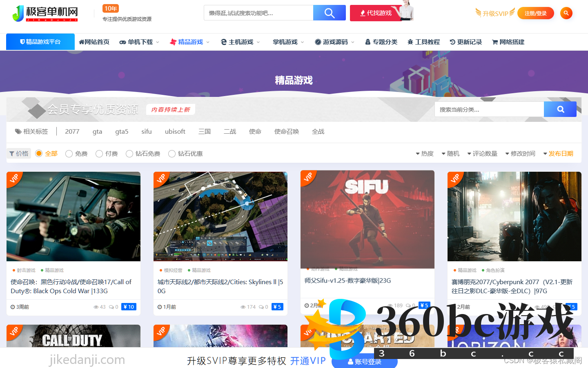Sort by 修改时间
This screenshot has width=588, height=368.
click(520, 154)
